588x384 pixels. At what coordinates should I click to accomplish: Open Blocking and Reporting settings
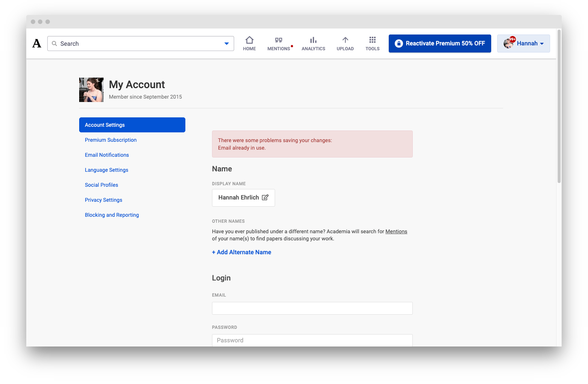[111, 215]
